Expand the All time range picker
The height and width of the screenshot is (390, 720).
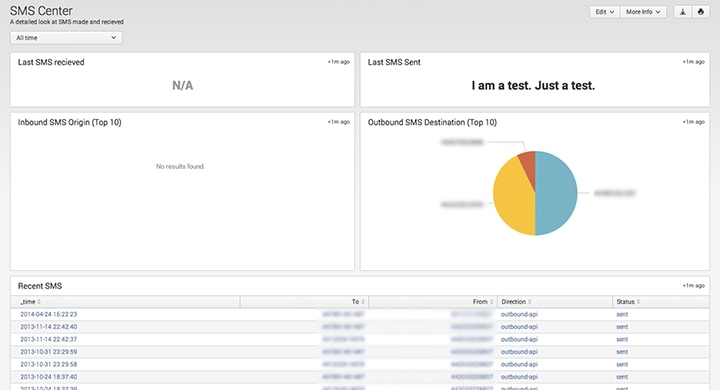(66, 38)
